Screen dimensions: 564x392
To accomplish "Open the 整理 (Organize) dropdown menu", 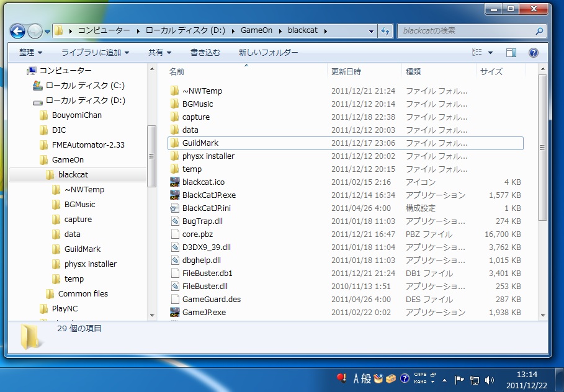I will [30, 53].
